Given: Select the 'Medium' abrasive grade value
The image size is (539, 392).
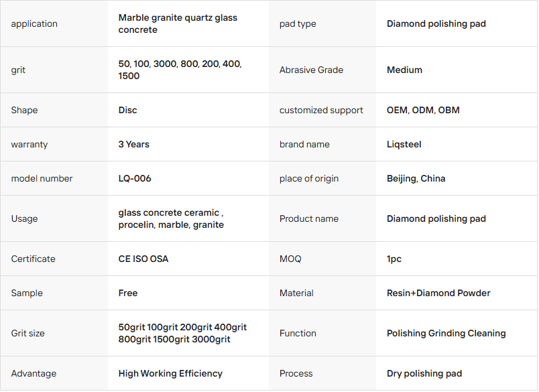Looking at the screenshot, I should point(404,70).
